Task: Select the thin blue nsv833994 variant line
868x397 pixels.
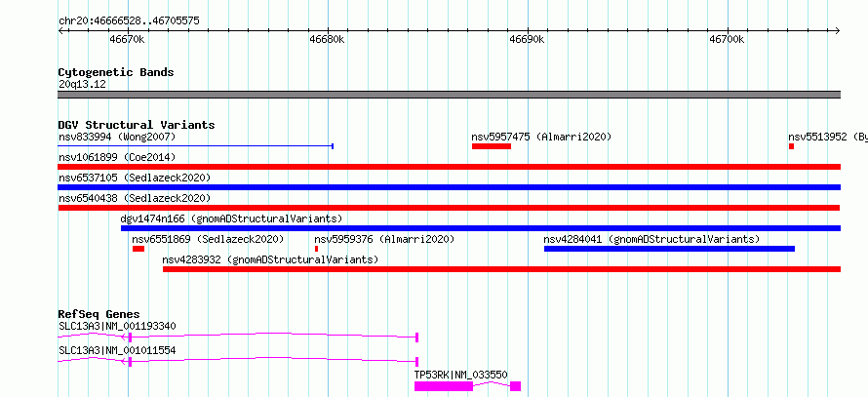Action: tap(195, 146)
